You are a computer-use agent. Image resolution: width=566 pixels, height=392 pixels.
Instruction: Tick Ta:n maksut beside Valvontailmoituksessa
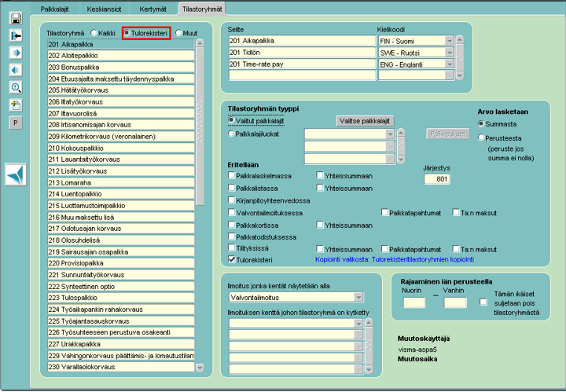click(x=456, y=212)
